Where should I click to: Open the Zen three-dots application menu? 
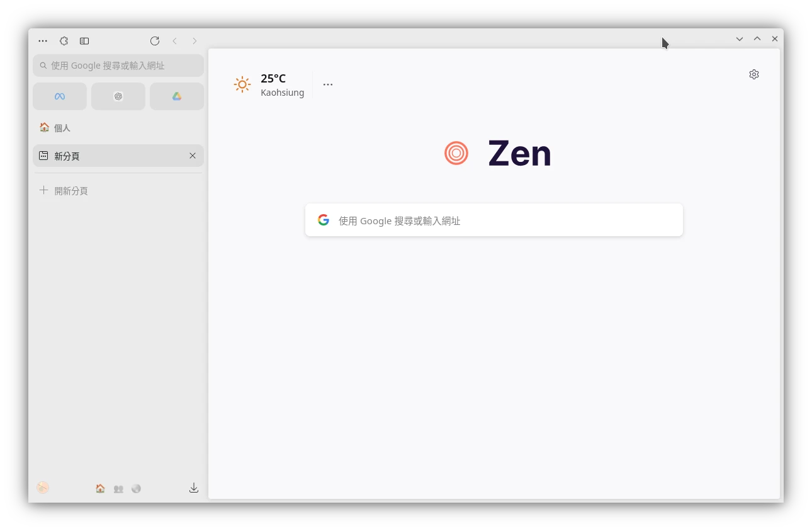[x=43, y=41]
